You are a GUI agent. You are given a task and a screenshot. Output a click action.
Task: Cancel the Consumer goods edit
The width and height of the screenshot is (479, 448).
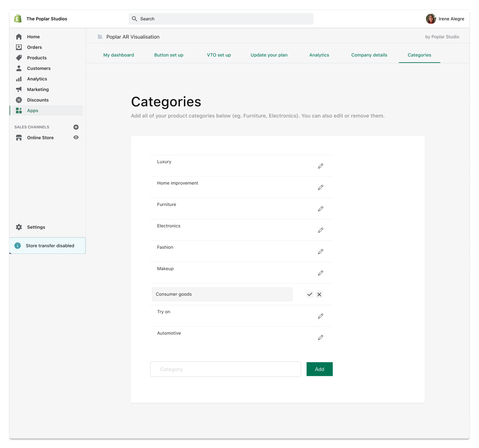(x=319, y=294)
